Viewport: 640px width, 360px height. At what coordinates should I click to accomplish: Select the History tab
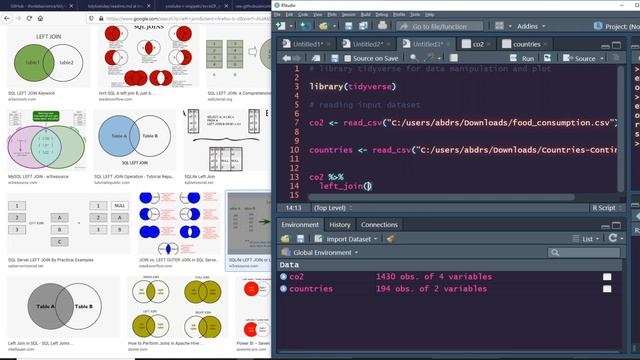point(340,224)
